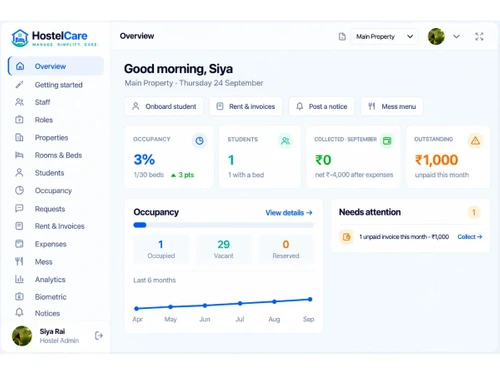Viewport: 500px width, 375px height.
Task: Click the Collect link for unpaid invoice
Action: coord(470,237)
